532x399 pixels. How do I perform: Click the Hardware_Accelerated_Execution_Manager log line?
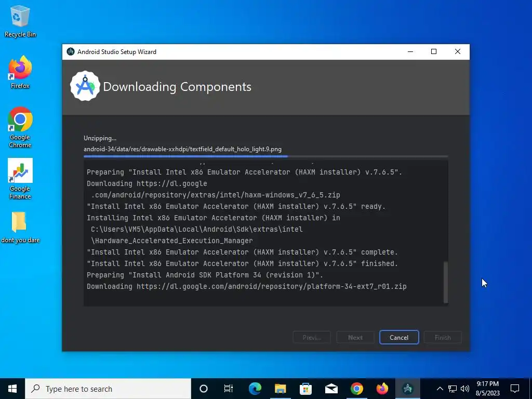(171, 241)
